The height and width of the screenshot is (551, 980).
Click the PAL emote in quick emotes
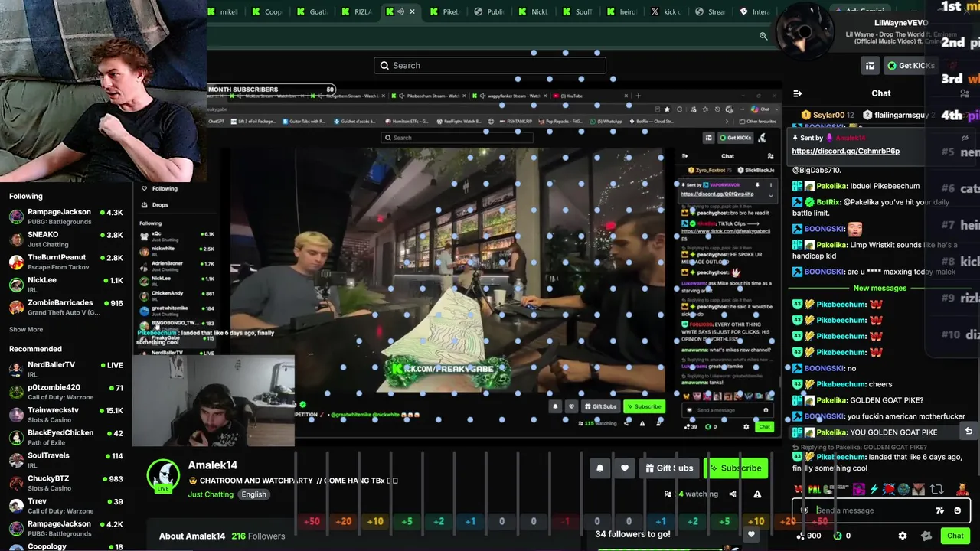(x=815, y=489)
